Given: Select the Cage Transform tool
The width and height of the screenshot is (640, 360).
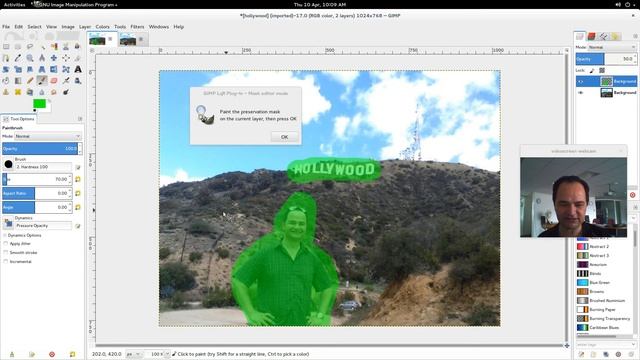Looking at the screenshot, I should pos(66,69).
